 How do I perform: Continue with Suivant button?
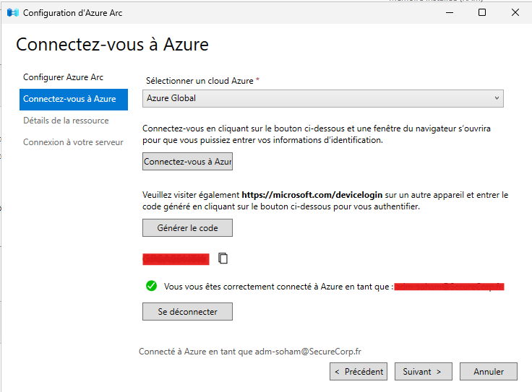[423, 371]
